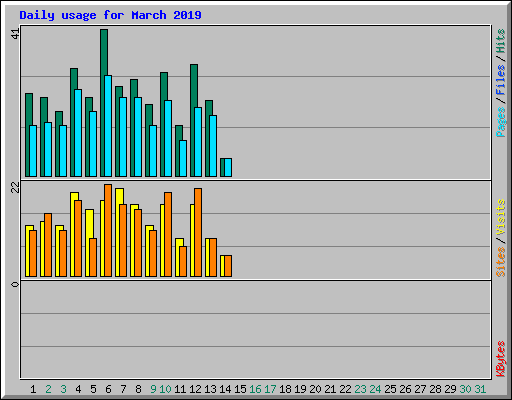Click the day '1' axis label

(33, 389)
